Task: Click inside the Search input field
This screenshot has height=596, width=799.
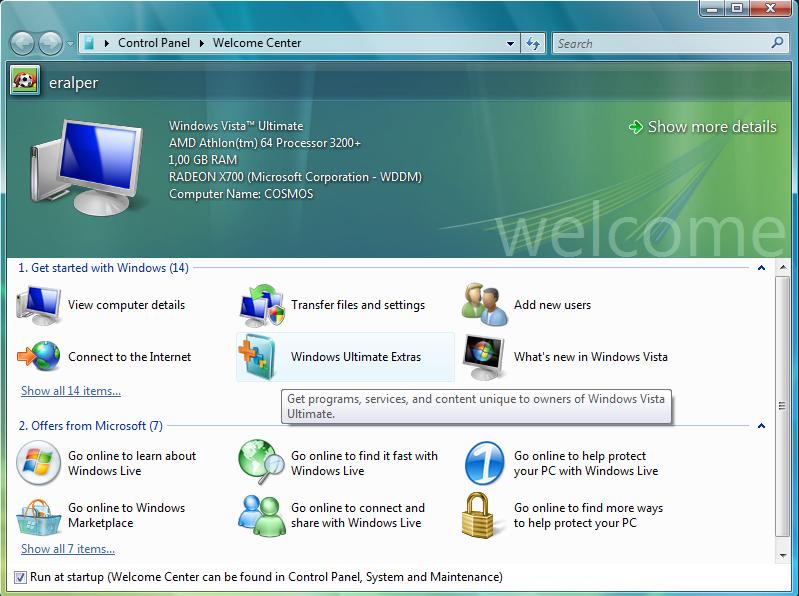Action: click(661, 43)
